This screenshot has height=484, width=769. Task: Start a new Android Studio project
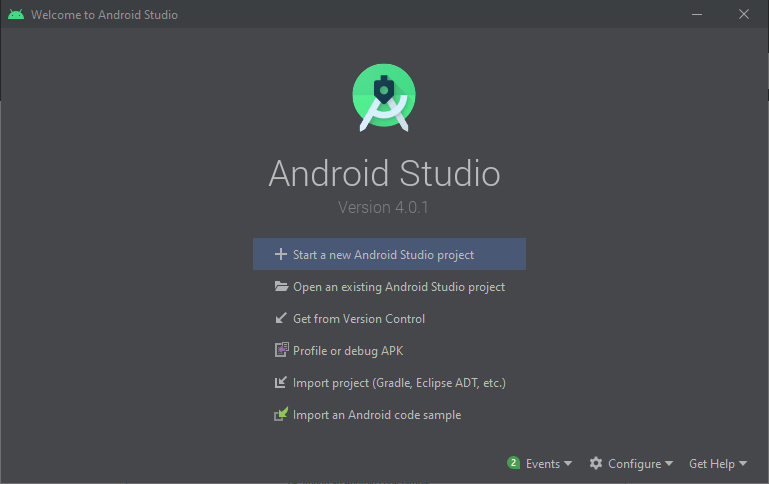pos(389,254)
